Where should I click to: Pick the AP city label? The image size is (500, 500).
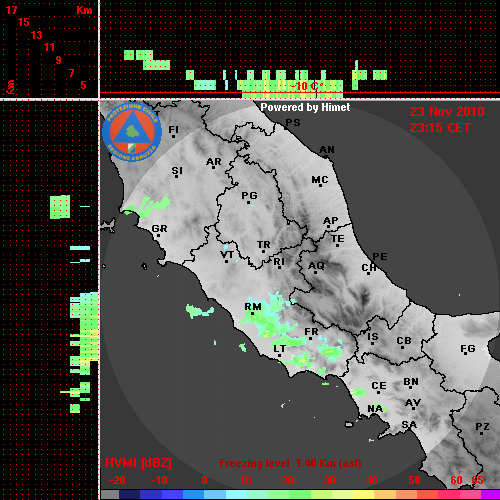coord(330,221)
